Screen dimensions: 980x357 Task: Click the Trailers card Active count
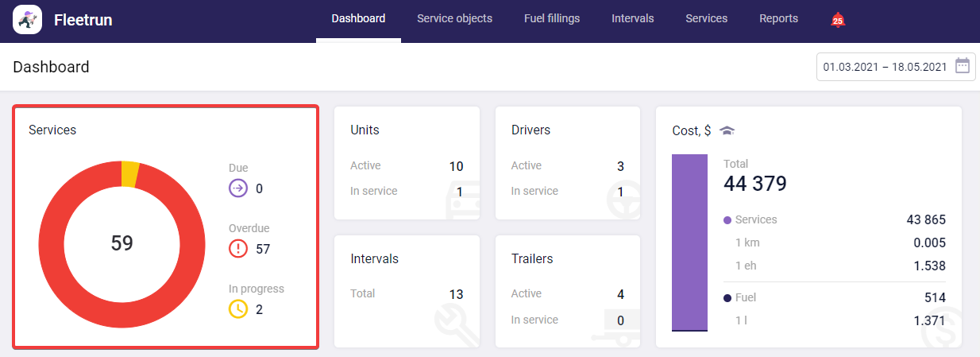click(620, 294)
